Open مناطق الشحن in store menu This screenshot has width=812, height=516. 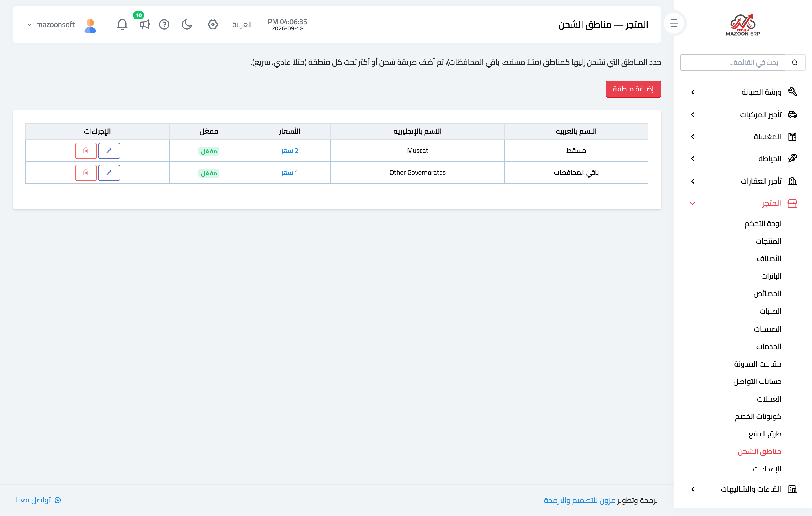(760, 452)
